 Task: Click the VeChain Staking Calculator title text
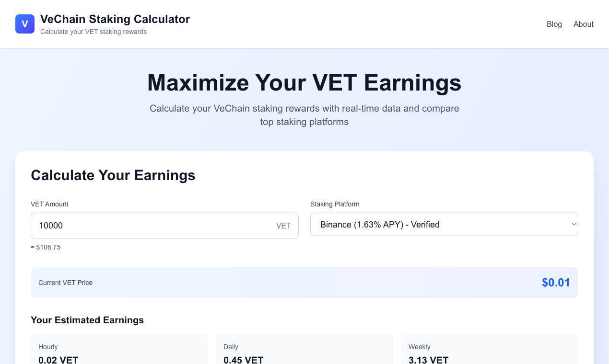click(x=115, y=19)
